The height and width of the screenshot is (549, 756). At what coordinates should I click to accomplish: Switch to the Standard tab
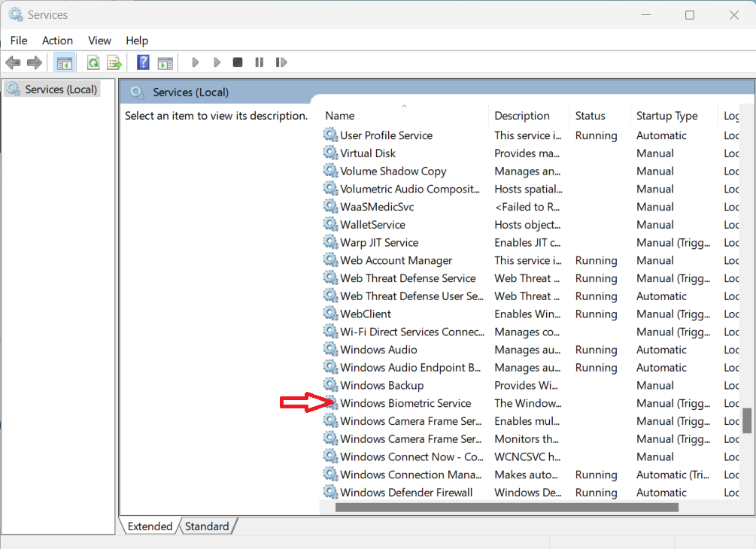(207, 526)
